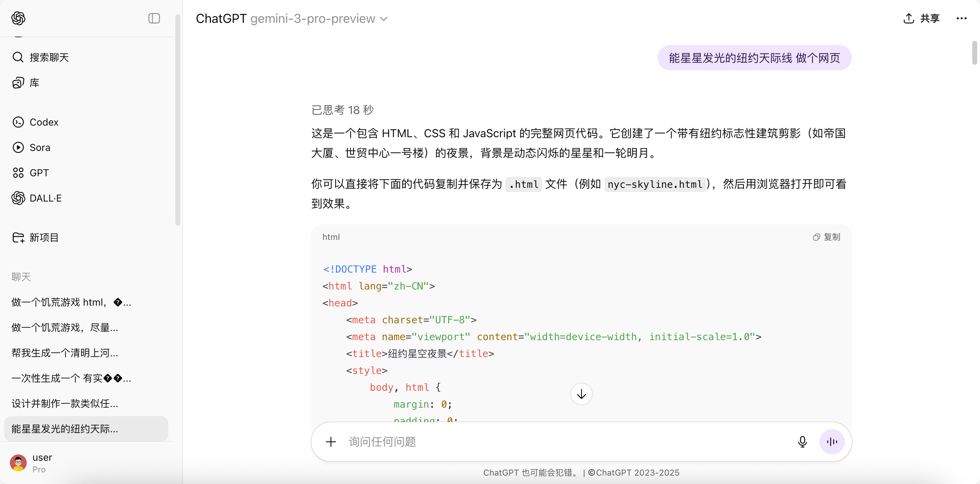Activate the microphone dictation icon

802,442
